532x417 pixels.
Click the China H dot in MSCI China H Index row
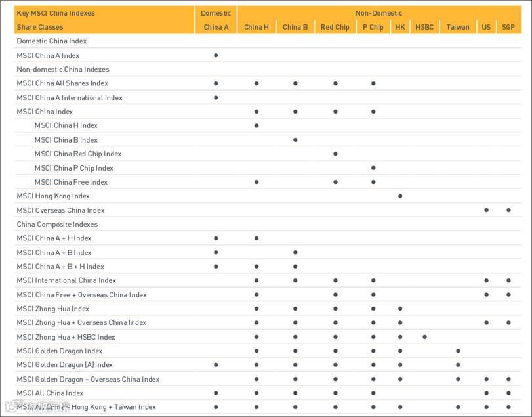click(x=256, y=125)
